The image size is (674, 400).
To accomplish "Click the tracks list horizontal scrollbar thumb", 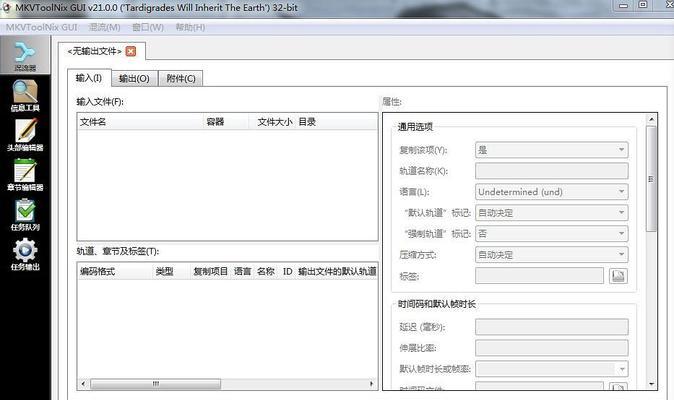I will point(156,384).
